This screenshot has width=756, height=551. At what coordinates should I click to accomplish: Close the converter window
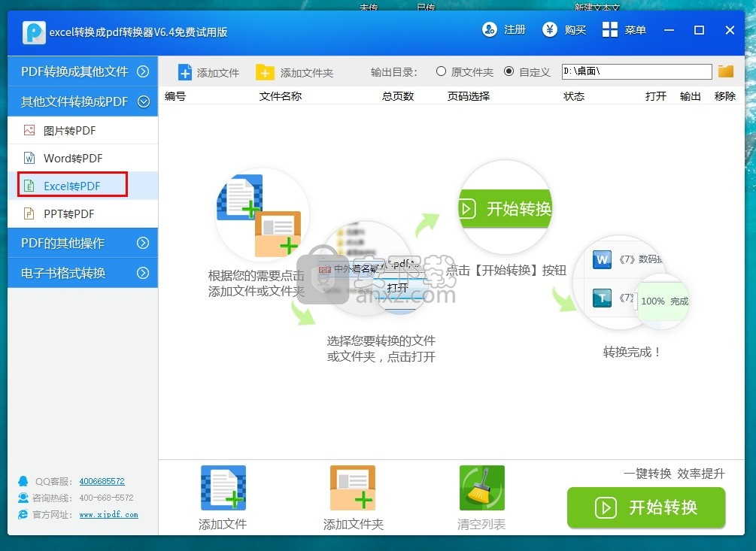[730, 30]
